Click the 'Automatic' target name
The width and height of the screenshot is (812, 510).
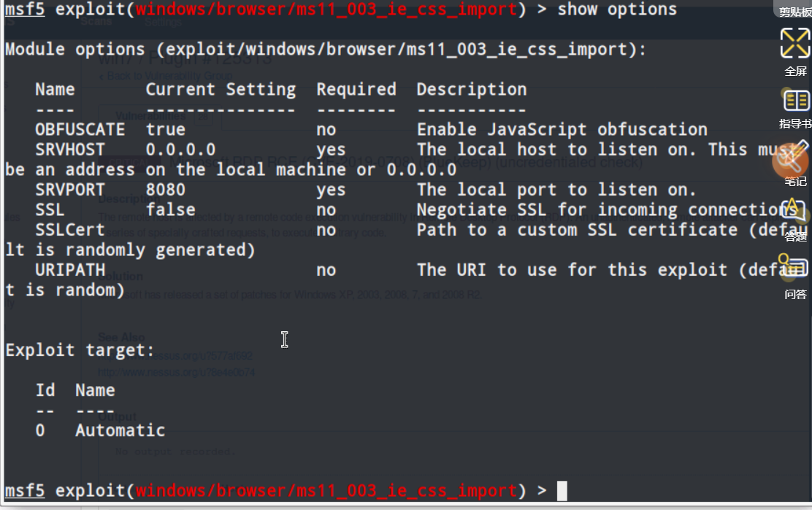pyautogui.click(x=120, y=430)
